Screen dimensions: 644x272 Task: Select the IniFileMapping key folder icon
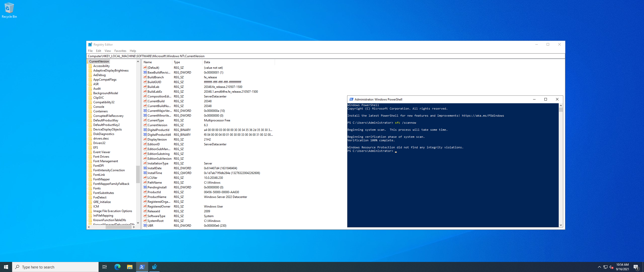[x=90, y=216]
